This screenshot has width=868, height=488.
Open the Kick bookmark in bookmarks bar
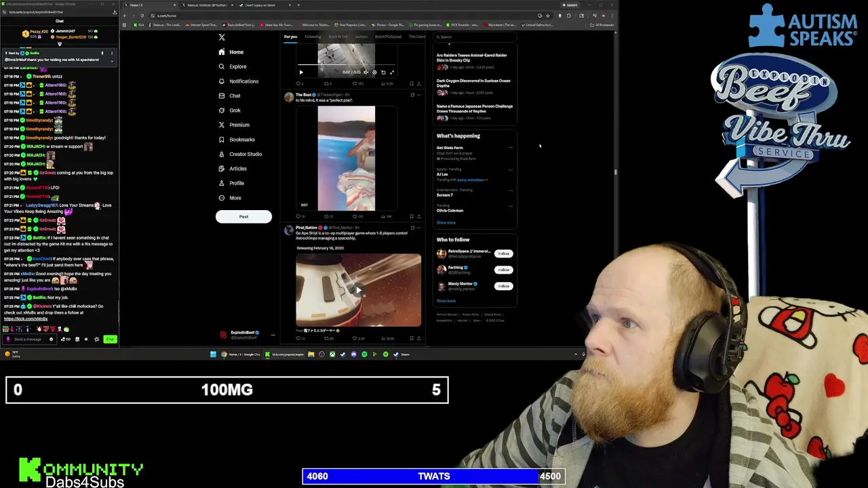[x=140, y=25]
